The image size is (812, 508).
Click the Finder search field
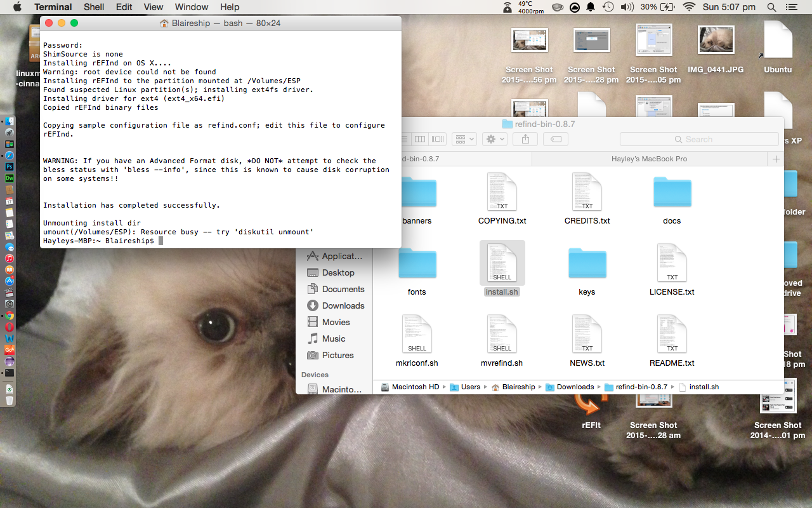(699, 139)
